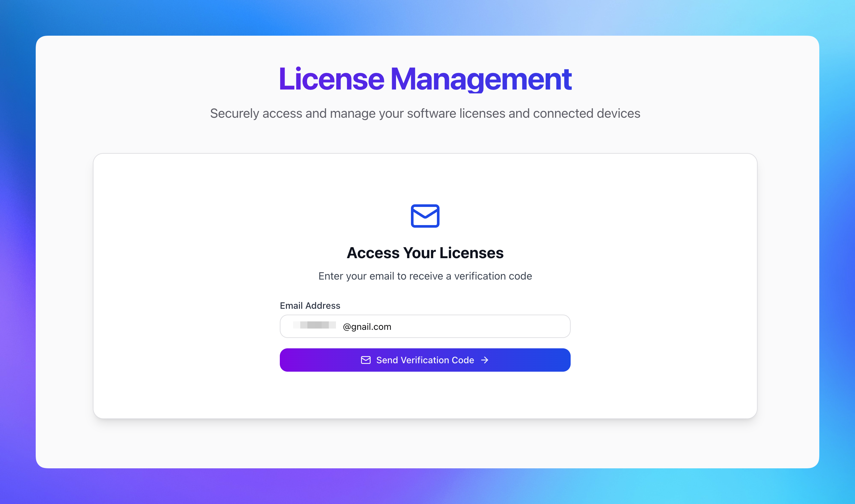
Task: Click the License Management page title
Action: (x=425, y=79)
